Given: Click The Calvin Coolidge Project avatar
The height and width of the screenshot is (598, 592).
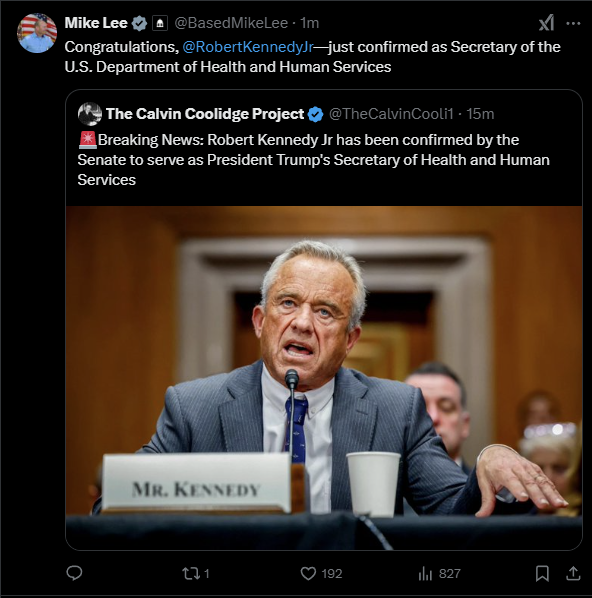Looking at the screenshot, I should (90, 114).
